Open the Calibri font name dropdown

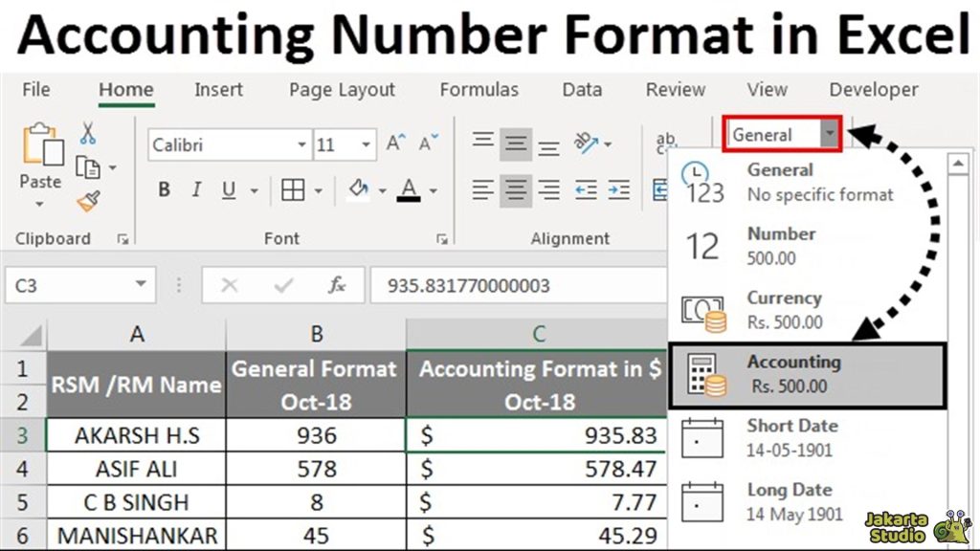coord(301,145)
